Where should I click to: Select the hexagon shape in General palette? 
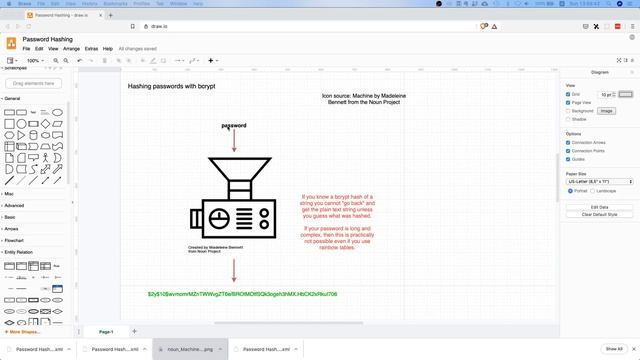(x=9, y=135)
